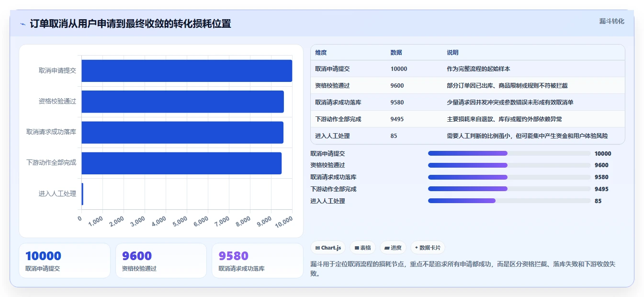The image size is (644, 297).
Task: Open the 9580 取消请求成功落库 data card
Action: 258,261
